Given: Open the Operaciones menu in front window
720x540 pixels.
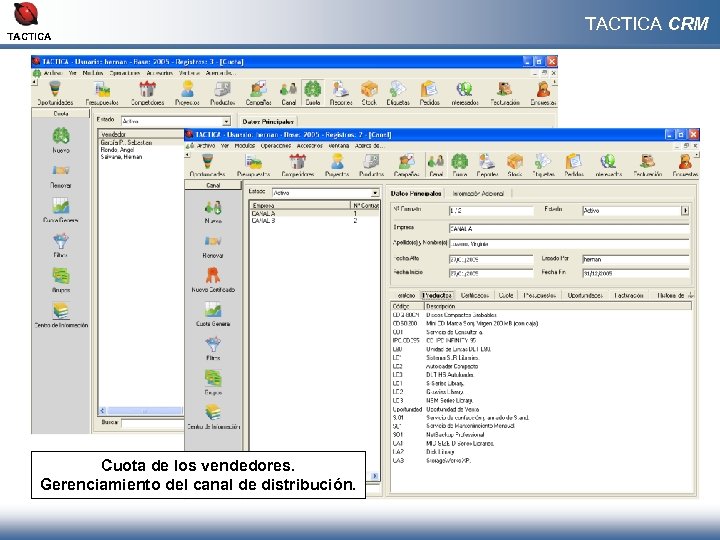Looking at the screenshot, I should pos(276,146).
